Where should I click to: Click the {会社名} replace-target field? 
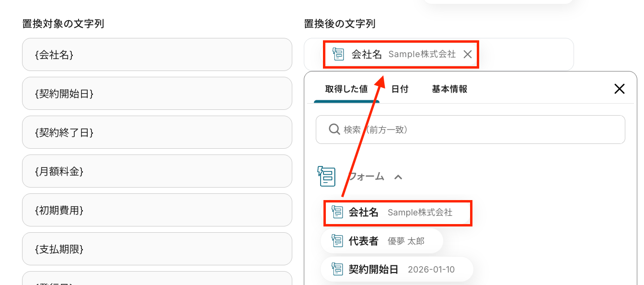(x=157, y=55)
